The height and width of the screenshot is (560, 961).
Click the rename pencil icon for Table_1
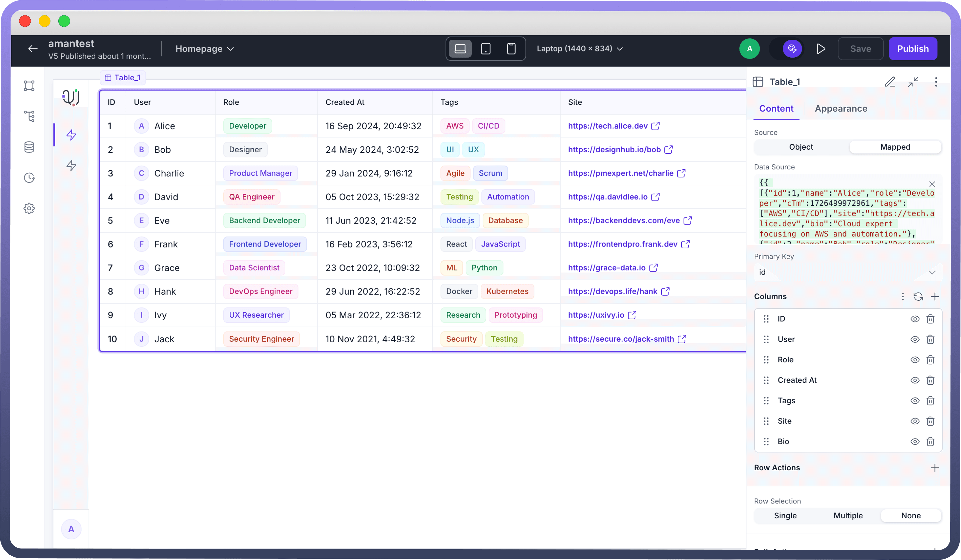click(890, 82)
